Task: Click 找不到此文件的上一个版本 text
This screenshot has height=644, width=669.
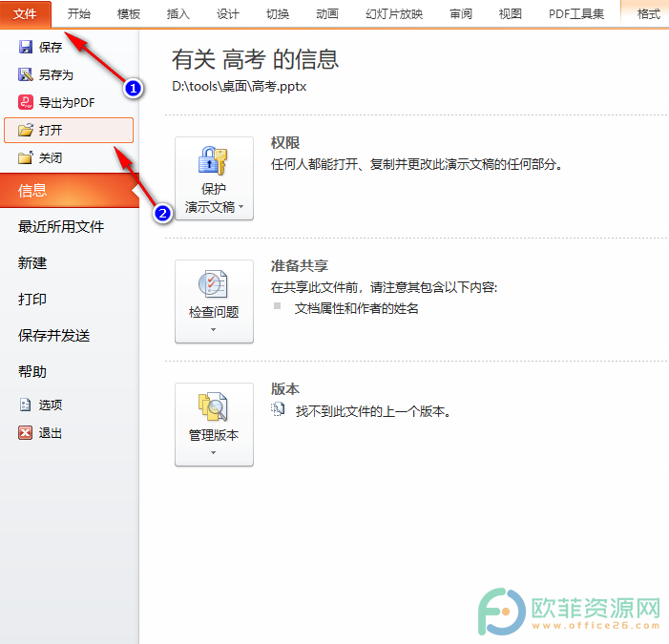Action: (x=373, y=411)
